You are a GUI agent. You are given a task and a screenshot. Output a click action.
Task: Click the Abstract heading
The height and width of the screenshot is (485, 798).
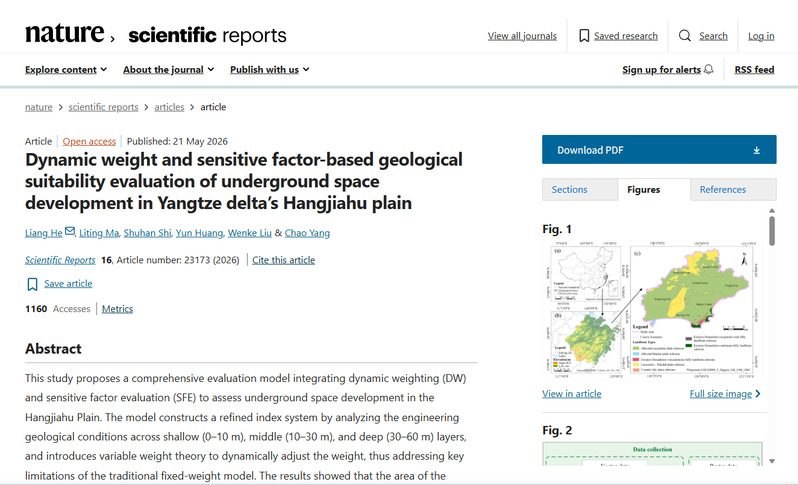[53, 349]
